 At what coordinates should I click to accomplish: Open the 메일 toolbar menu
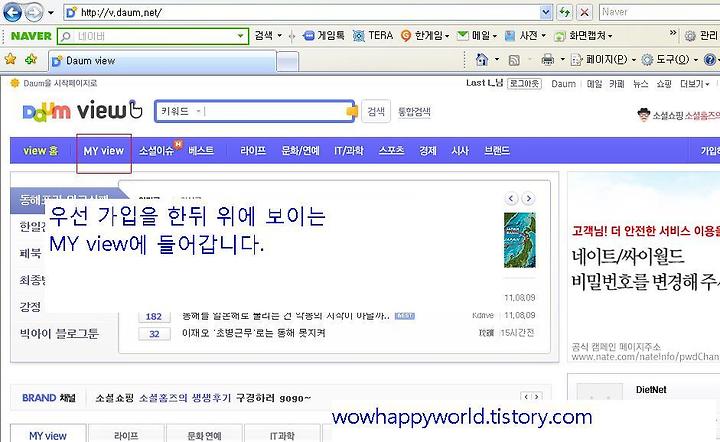click(x=477, y=35)
